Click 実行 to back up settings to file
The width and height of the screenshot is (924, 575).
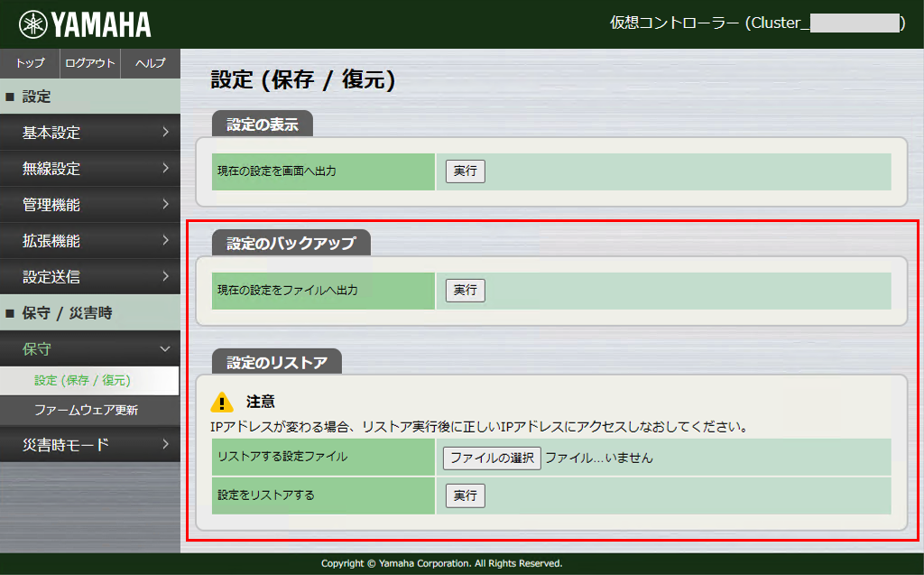pos(464,290)
